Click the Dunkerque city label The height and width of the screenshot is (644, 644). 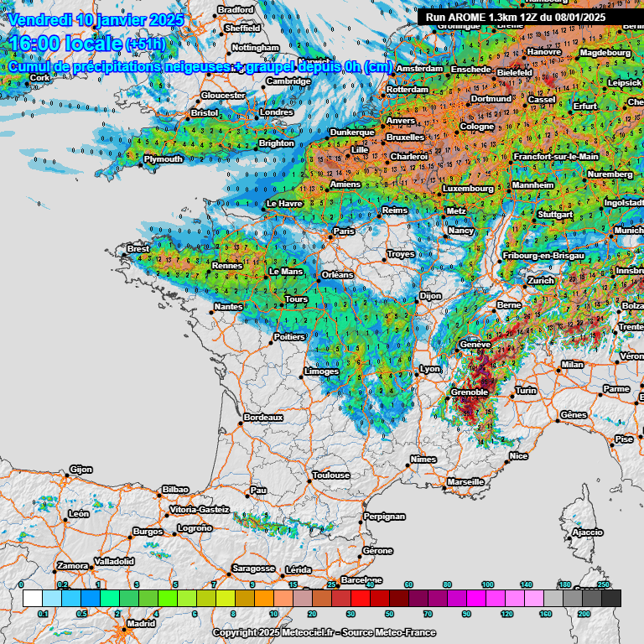(x=352, y=132)
